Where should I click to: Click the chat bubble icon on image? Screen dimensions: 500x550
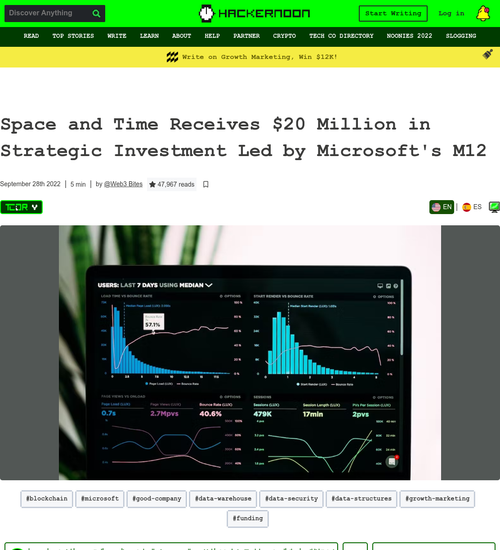tap(392, 461)
